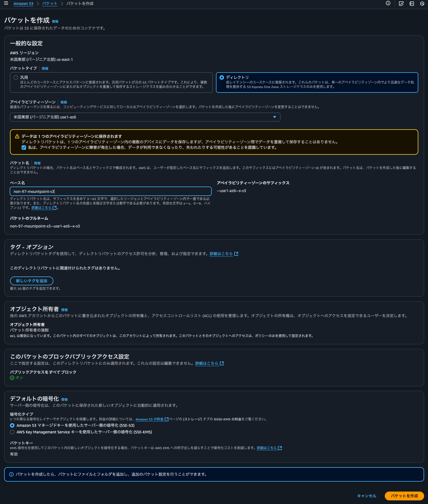The width and height of the screenshot is (428, 504).
Task: Select the SSE-S3 encryption radio button
Action: click(x=12, y=425)
